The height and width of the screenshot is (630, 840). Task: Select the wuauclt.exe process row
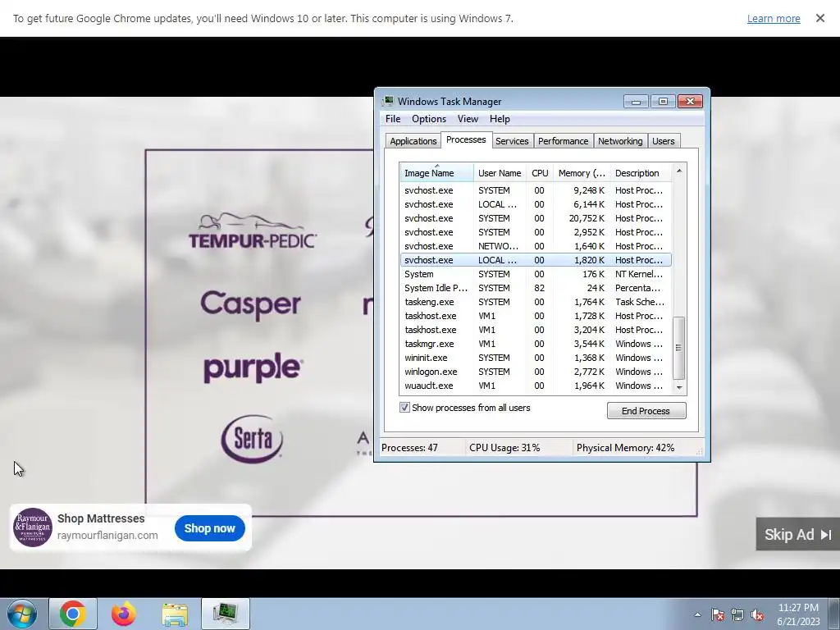click(x=536, y=386)
